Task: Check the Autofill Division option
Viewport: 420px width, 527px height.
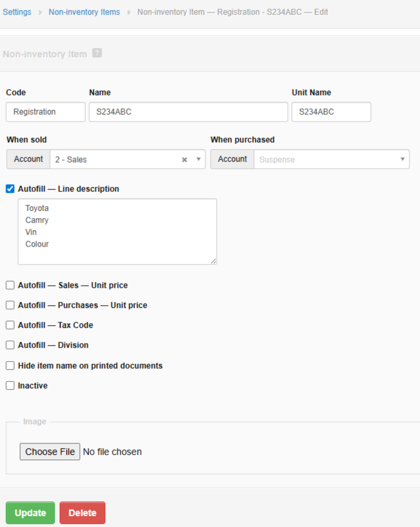Action: 10,345
